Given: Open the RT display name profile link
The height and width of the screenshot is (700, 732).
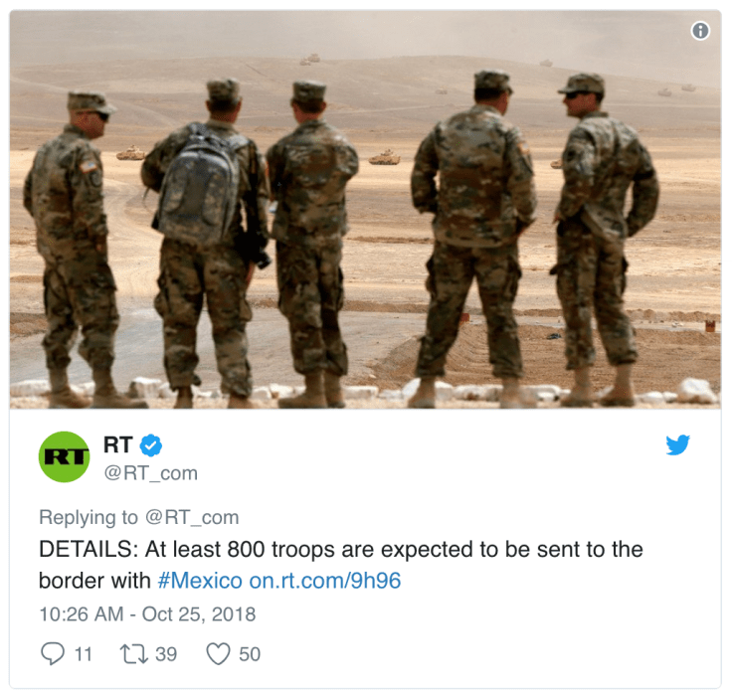Looking at the screenshot, I should click(x=117, y=444).
